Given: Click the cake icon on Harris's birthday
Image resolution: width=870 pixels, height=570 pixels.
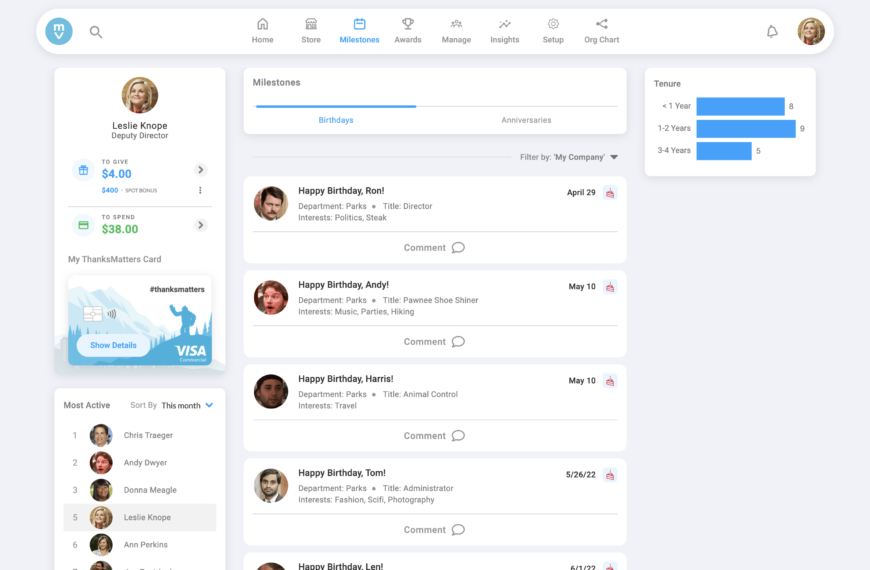Looking at the screenshot, I should (x=610, y=381).
